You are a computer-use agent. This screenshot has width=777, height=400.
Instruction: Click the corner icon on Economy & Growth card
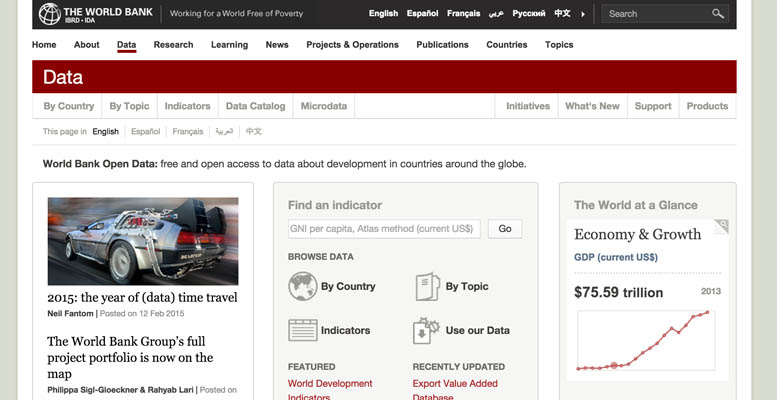(721, 227)
